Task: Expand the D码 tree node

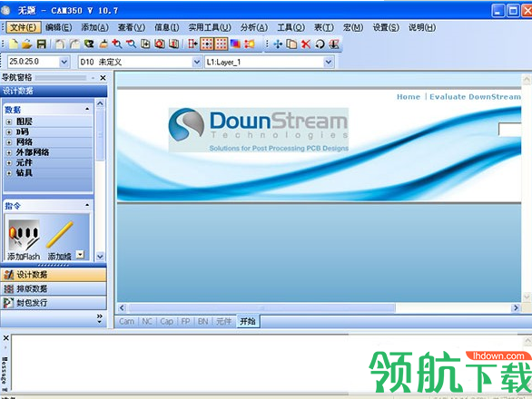Action: tap(9, 132)
